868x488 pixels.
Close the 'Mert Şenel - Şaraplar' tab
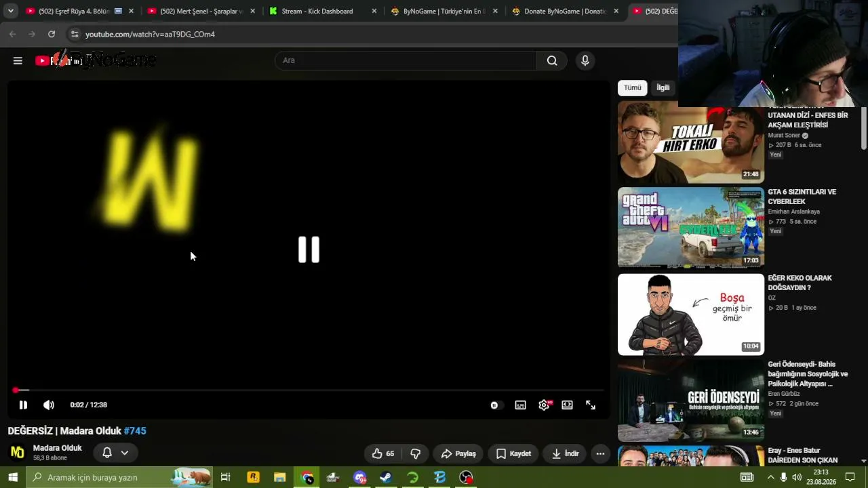point(252,11)
